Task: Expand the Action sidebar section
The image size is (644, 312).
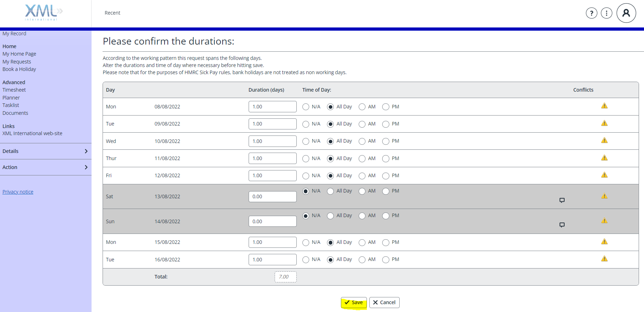Action: (46, 167)
